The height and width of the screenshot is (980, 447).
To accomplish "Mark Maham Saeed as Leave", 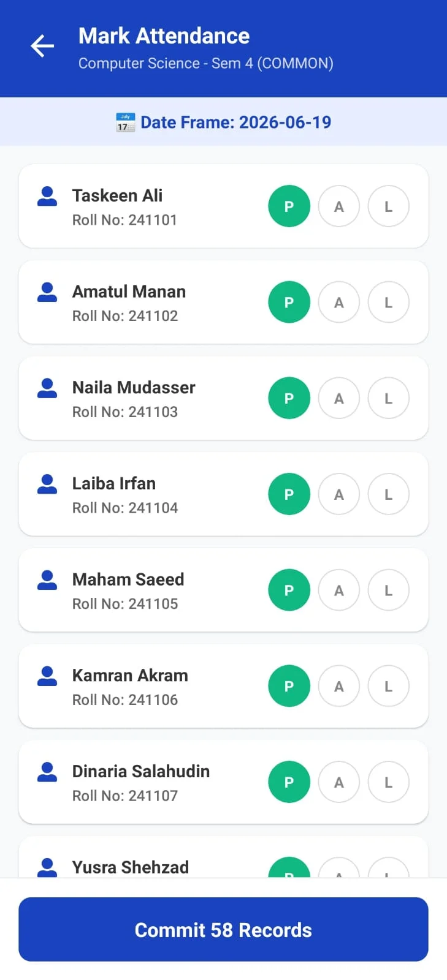I will [388, 590].
